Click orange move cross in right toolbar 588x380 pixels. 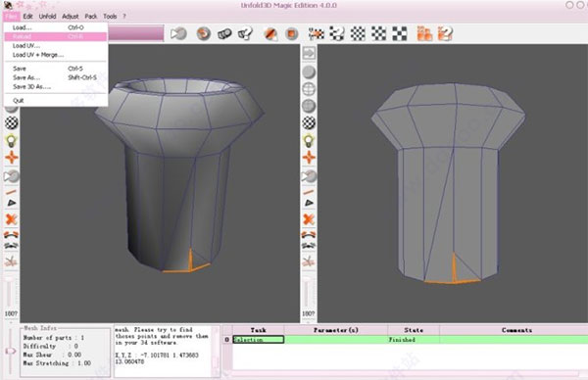pyautogui.click(x=309, y=158)
